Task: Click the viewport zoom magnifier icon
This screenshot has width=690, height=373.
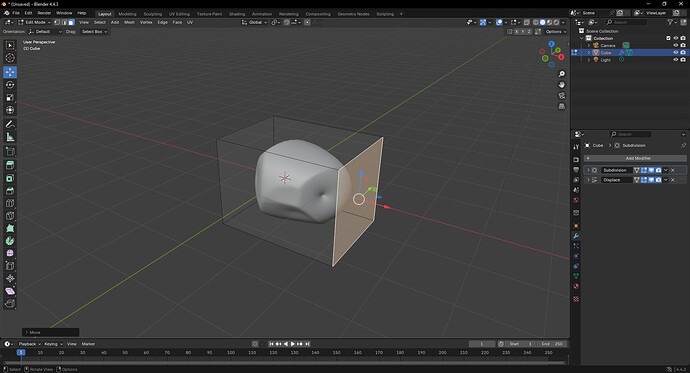Action: (x=562, y=74)
